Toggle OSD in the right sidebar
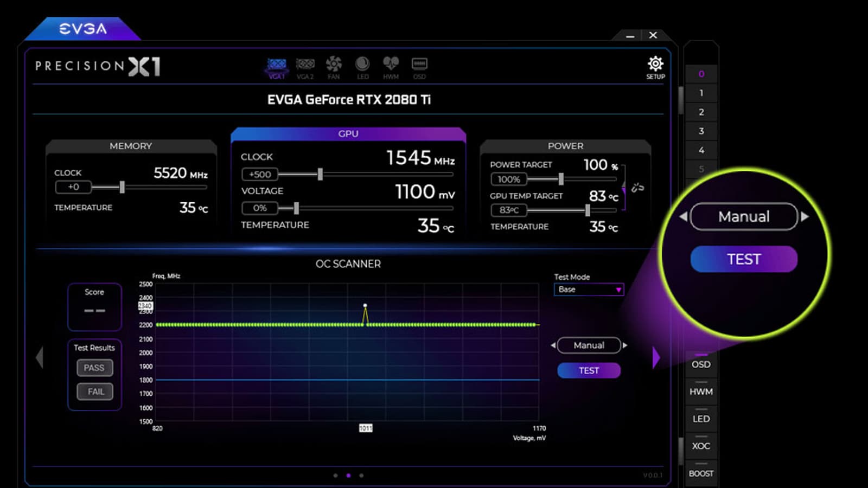Image resolution: width=868 pixels, height=488 pixels. [701, 363]
